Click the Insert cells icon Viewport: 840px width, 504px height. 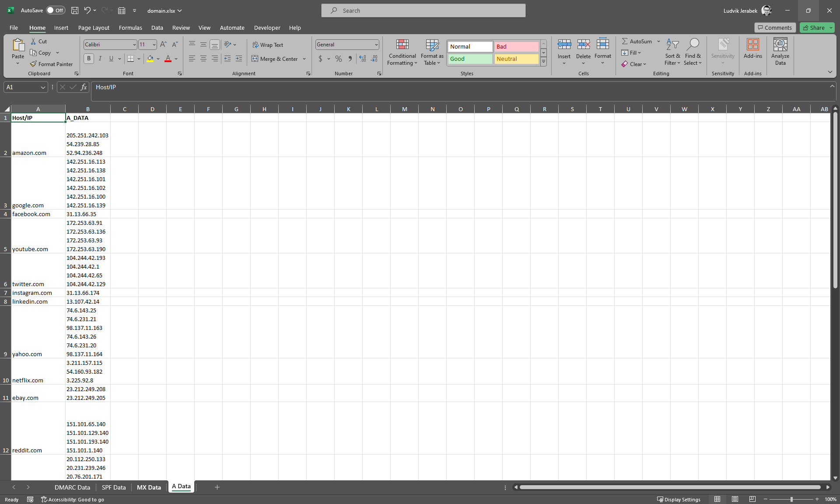click(564, 44)
